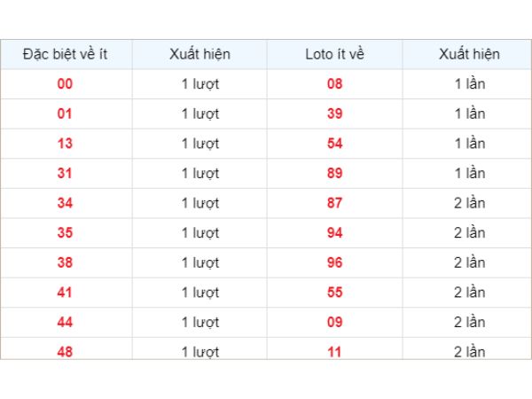
Task: Click the '1 lượt' cell beside number 35
Action: point(199,232)
